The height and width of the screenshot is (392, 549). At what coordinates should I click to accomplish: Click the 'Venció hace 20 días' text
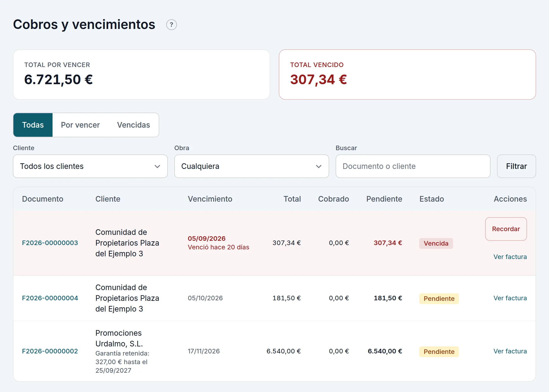coord(218,247)
